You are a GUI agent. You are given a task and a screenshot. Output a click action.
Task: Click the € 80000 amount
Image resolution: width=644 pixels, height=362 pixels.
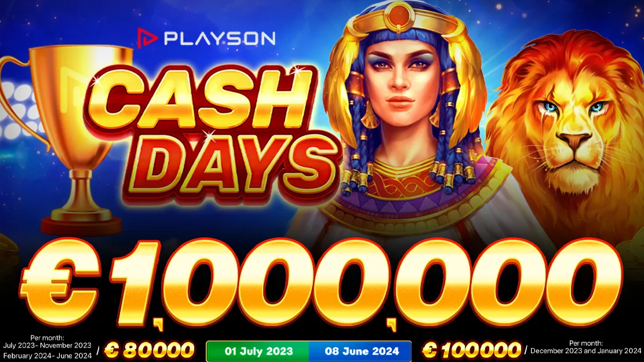pyautogui.click(x=149, y=350)
